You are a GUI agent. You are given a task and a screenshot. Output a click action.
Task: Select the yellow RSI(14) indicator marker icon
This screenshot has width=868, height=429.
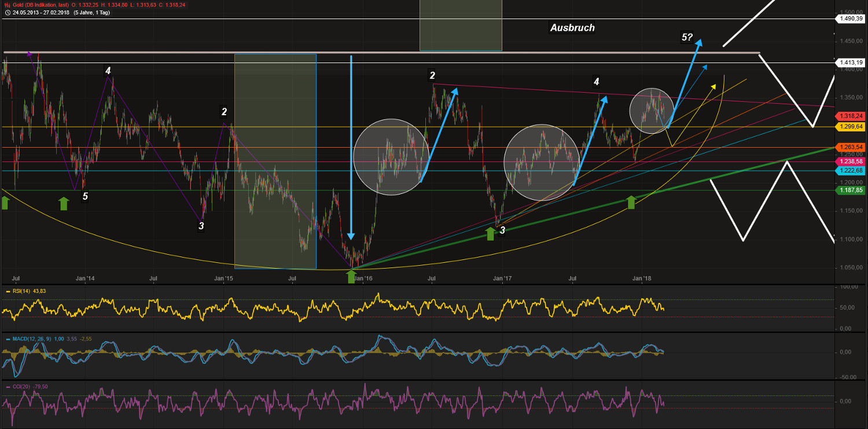(x=8, y=290)
